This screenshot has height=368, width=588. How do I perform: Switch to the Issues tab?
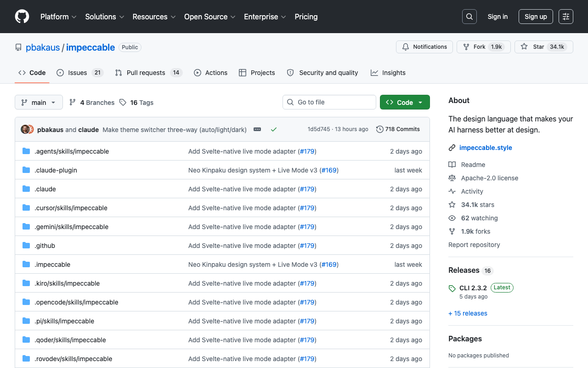click(x=80, y=73)
